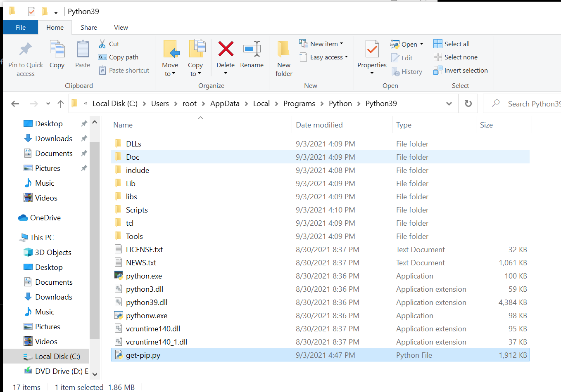Open OneDrive in the navigation pane
The image size is (561, 392).
click(x=39, y=218)
